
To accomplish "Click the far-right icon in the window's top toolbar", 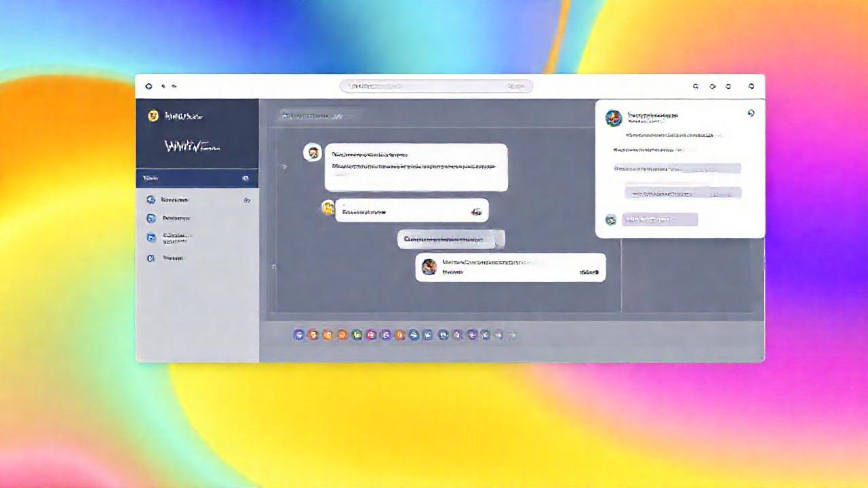I will click(x=751, y=86).
